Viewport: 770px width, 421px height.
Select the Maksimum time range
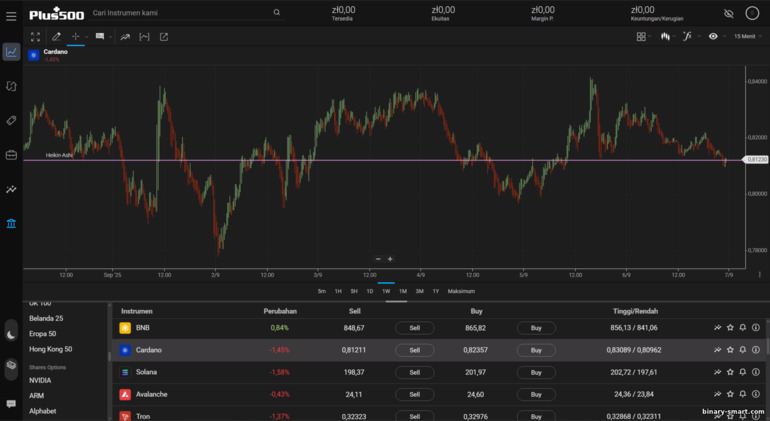(x=461, y=291)
